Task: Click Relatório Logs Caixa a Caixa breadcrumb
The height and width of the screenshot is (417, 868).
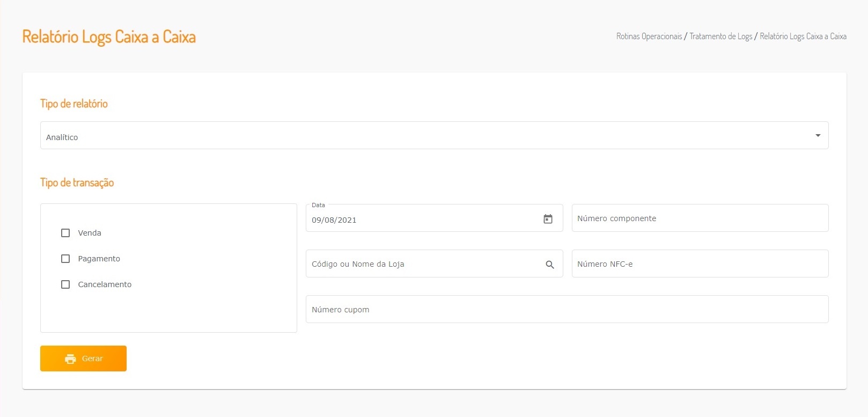Action: pos(803,36)
